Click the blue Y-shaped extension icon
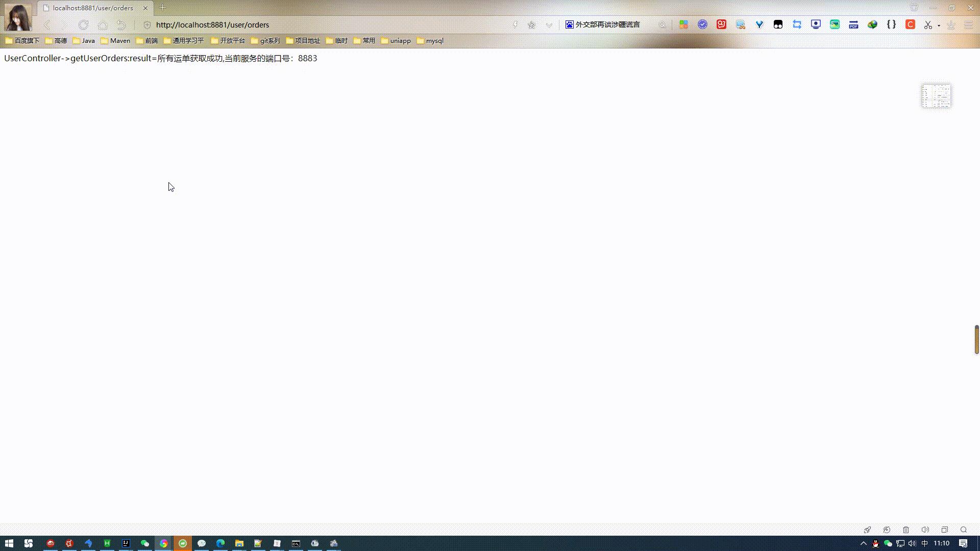980x551 pixels. pyautogui.click(x=759, y=24)
